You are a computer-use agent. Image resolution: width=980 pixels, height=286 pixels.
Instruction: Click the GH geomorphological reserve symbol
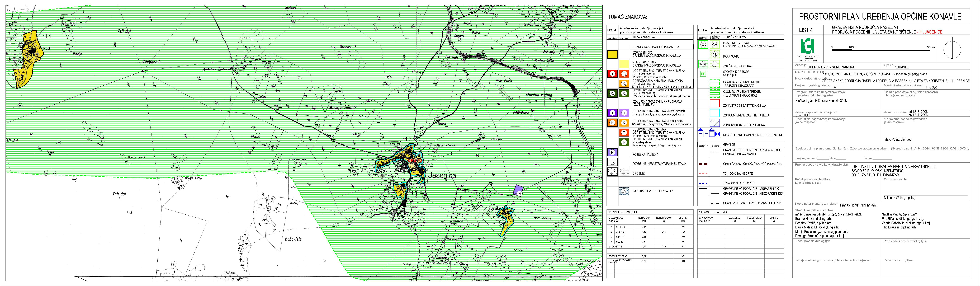[714, 44]
